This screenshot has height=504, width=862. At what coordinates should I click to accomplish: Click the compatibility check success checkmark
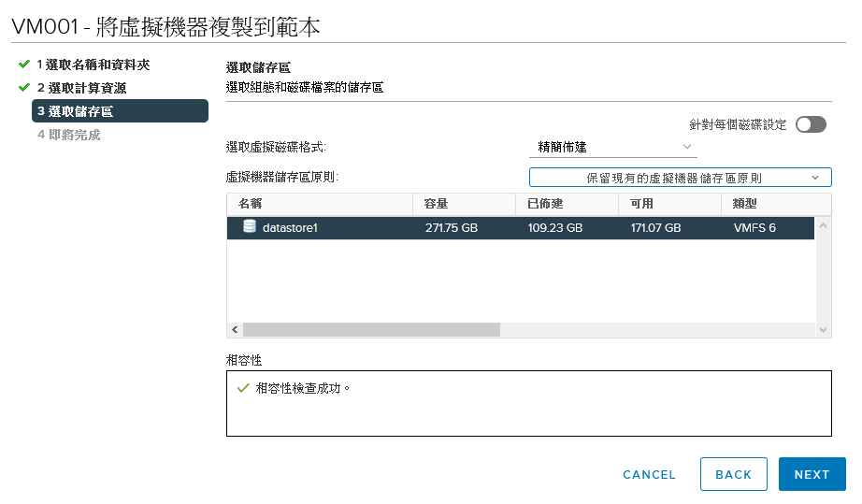(243, 389)
